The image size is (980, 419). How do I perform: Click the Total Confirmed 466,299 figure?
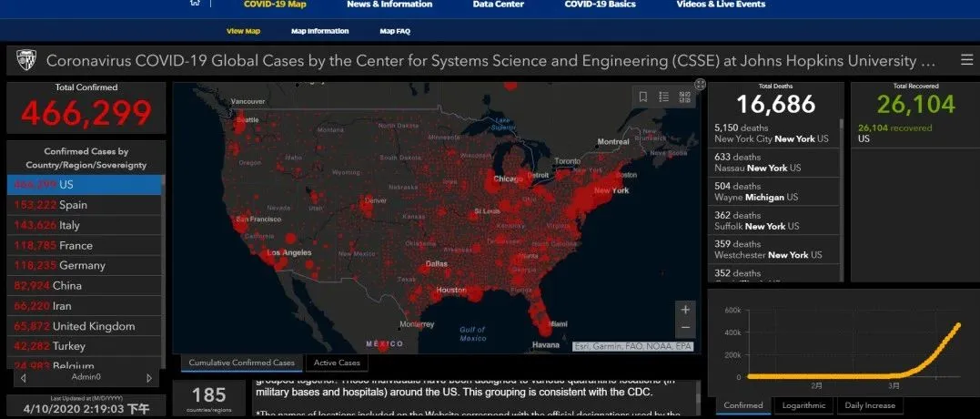[x=86, y=113]
